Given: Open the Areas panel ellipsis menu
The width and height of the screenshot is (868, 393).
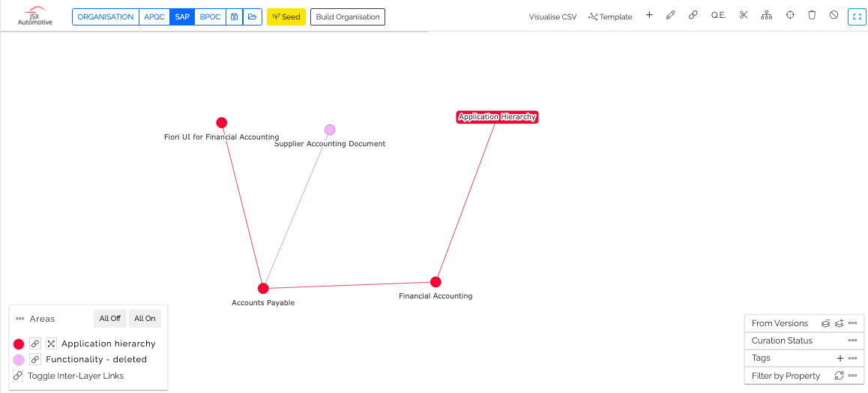Looking at the screenshot, I should pos(20,319).
